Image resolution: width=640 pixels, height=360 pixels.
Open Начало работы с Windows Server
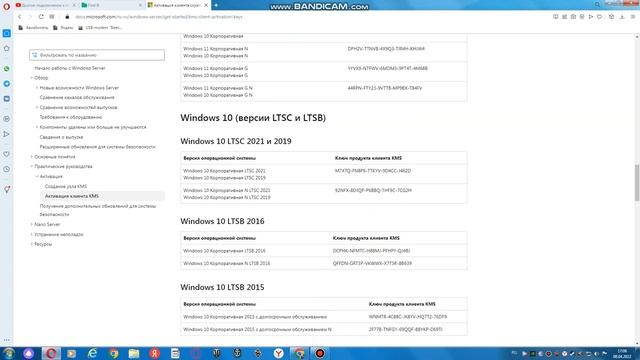[70, 68]
